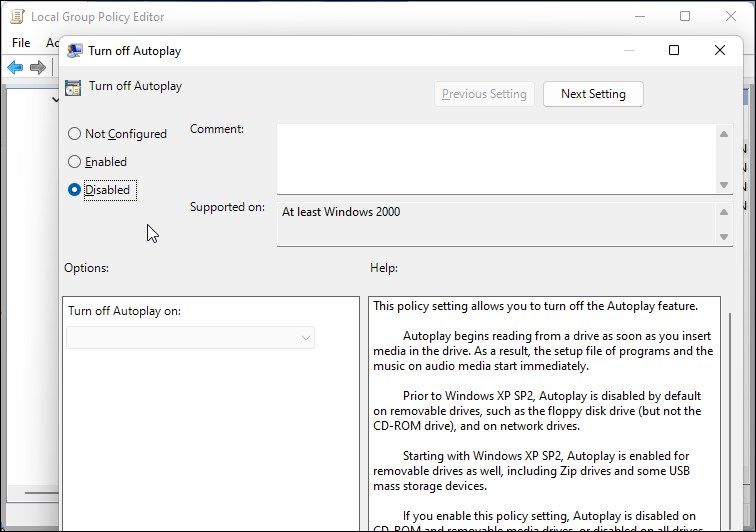Click the 'This policy setting allows you' help text

535,306
